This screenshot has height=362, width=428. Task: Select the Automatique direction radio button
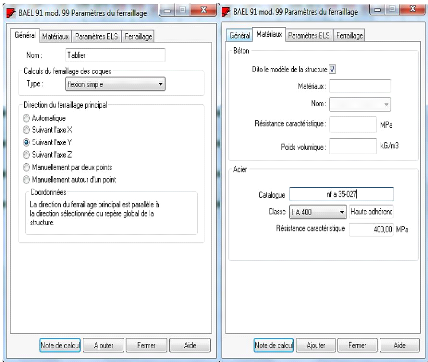26,118
